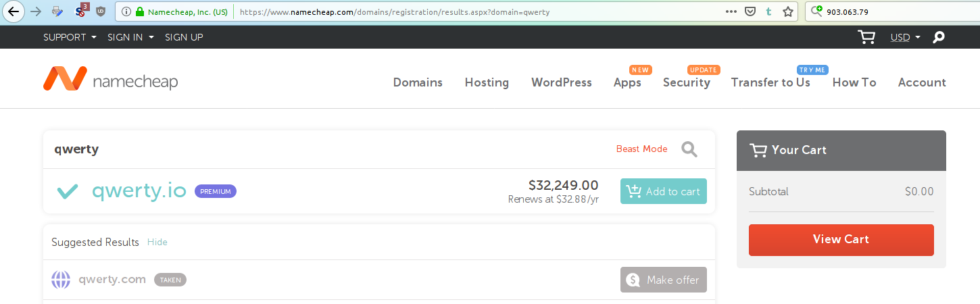Click the qwerty.com domain name
The width and height of the screenshot is (980, 304).
coord(112,280)
